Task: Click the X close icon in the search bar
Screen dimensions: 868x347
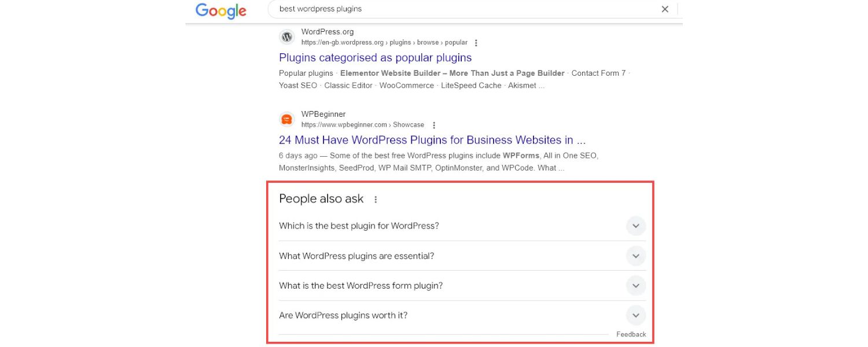Action: point(664,9)
